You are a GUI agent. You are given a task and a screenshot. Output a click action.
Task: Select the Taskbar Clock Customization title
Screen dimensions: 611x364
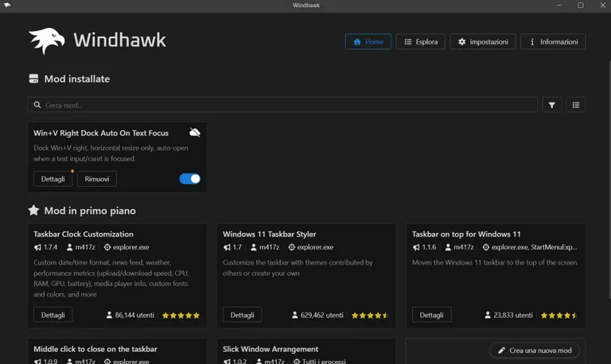point(84,234)
